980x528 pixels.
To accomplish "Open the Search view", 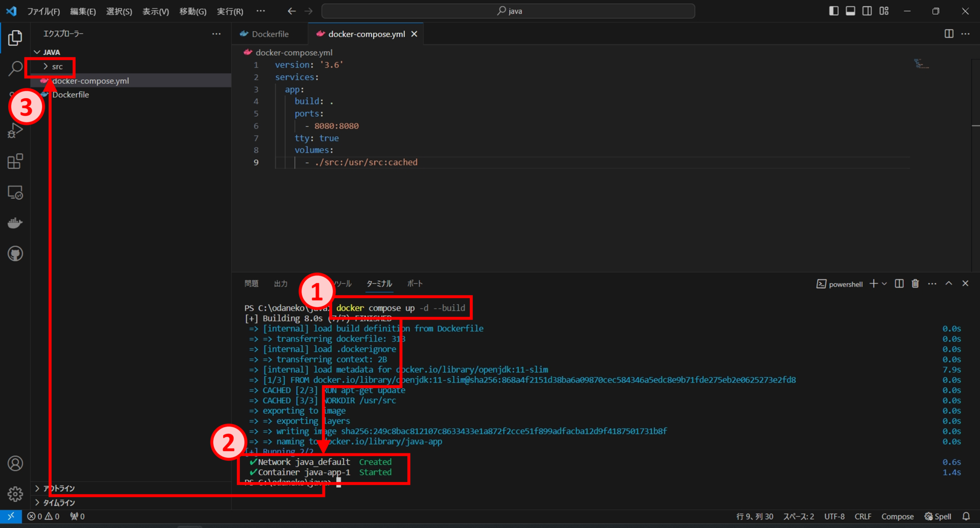I will click(x=15, y=68).
